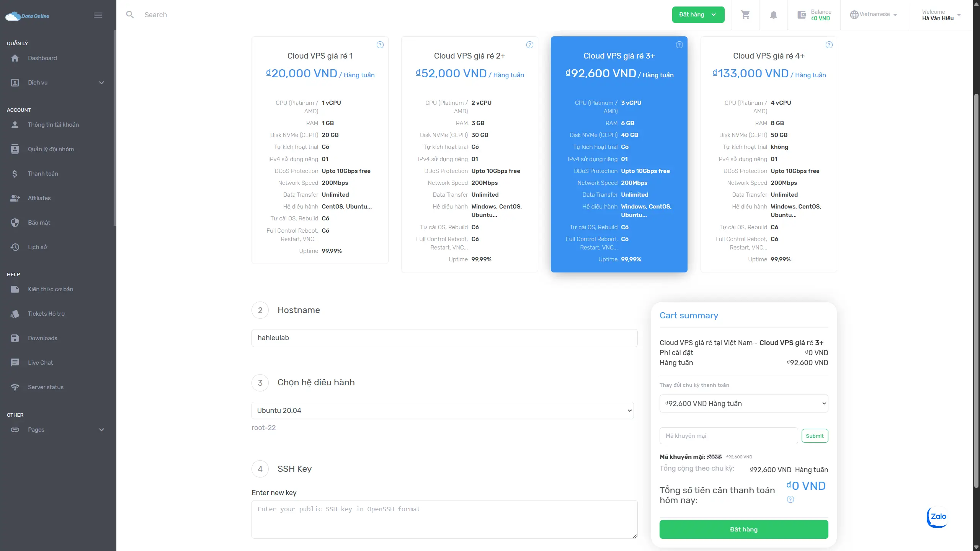
Task: Click help icon on Cloud VPS giá rẻ 4+
Action: (x=829, y=45)
